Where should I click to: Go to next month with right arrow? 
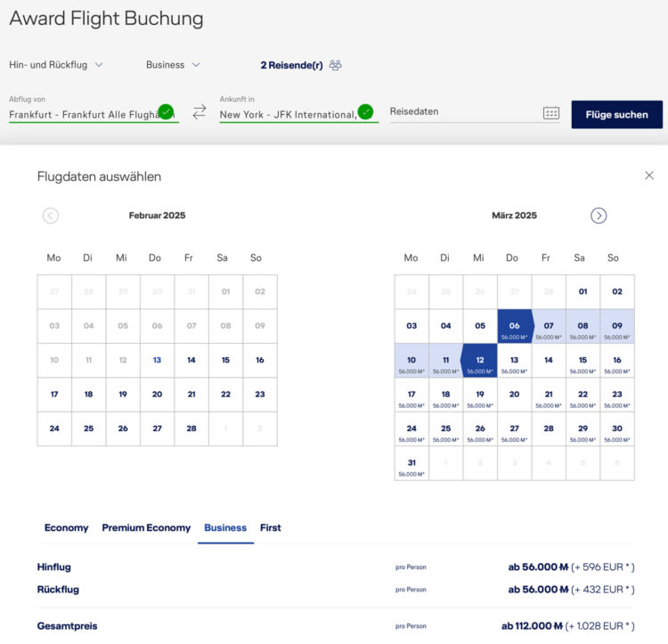coord(599,216)
